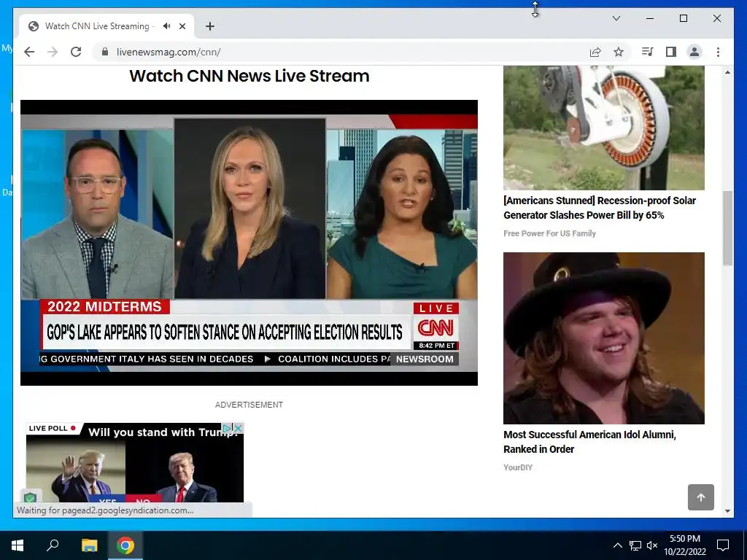Image resolution: width=747 pixels, height=560 pixels.
Task: Click the YourDIY source label
Action: (518, 467)
